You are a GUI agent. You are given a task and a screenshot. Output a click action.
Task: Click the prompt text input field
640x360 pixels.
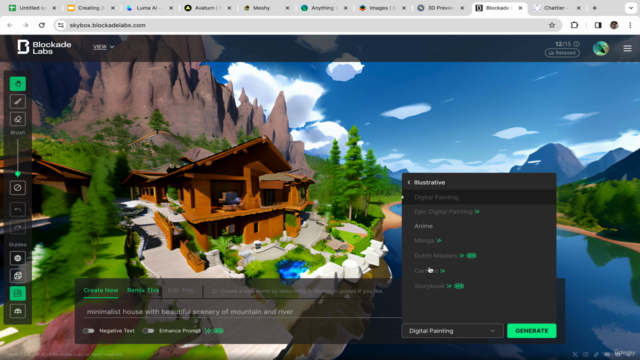point(242,311)
